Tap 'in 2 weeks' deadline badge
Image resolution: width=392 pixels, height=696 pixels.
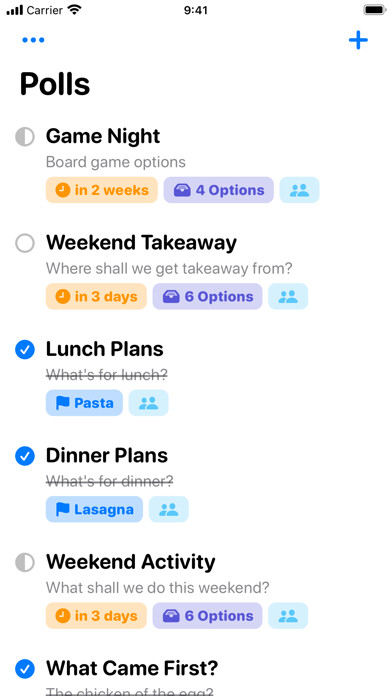click(102, 190)
